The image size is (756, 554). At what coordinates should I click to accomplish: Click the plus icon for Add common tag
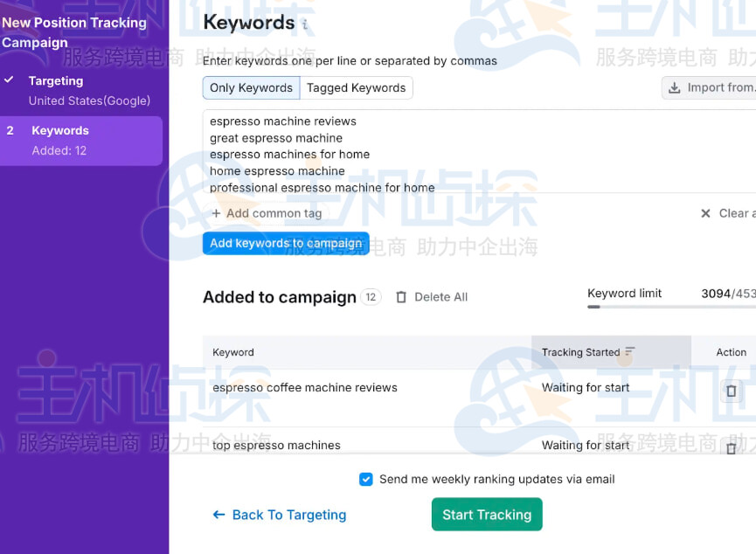tap(216, 213)
